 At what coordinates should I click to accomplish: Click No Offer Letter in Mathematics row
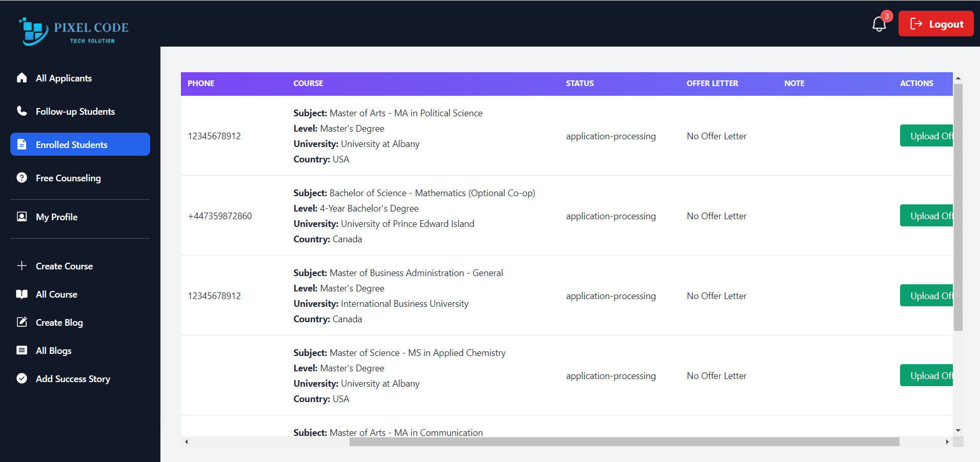pos(717,216)
